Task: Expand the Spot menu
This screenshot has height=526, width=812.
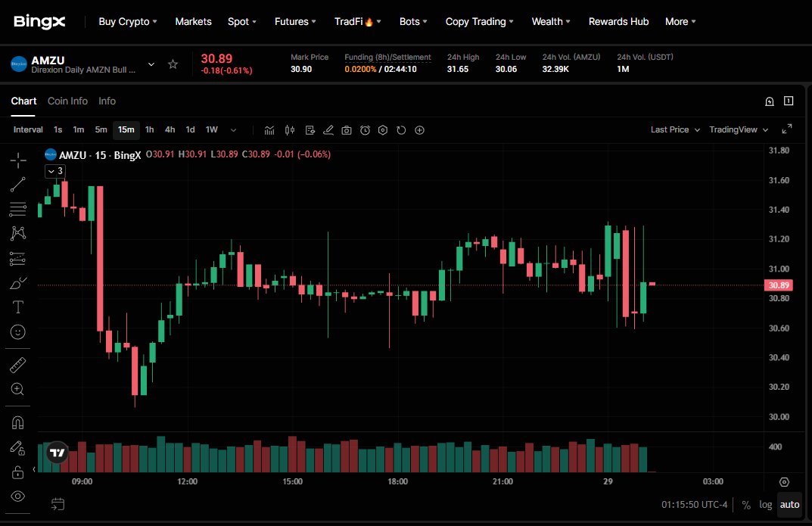Action: (242, 22)
